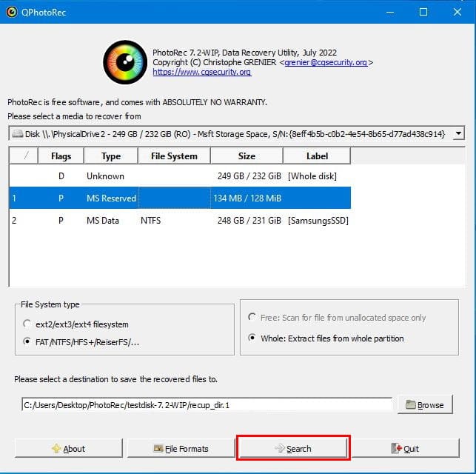Maximize the QPhotoRec window
This screenshot has height=474, width=476.
[x=423, y=12]
